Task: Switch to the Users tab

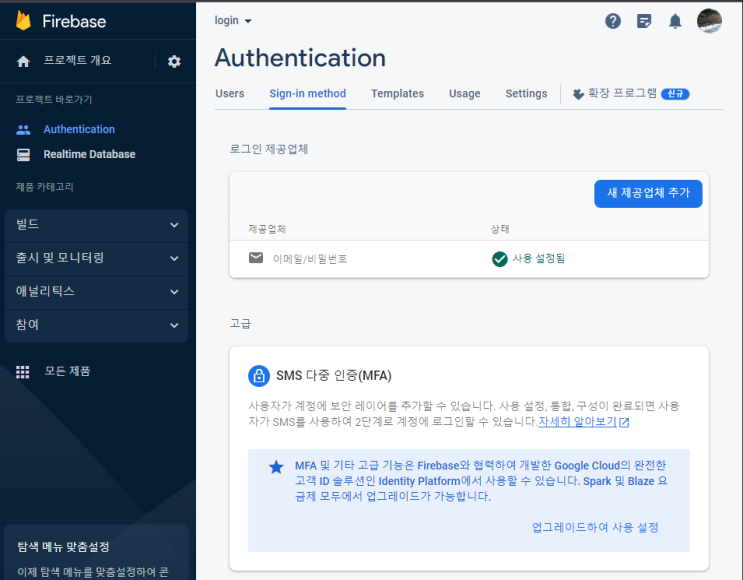Action: [230, 94]
